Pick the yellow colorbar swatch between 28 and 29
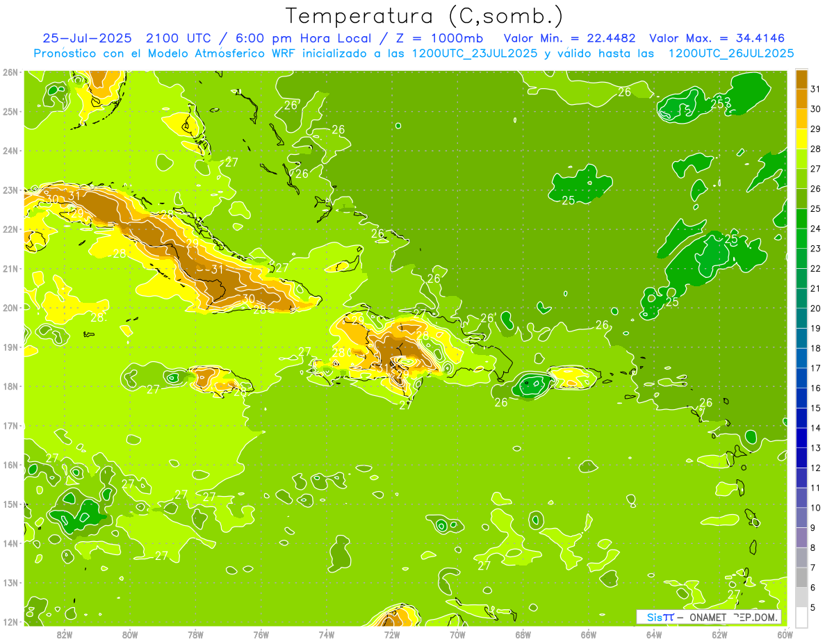The image size is (834, 644). (x=801, y=138)
